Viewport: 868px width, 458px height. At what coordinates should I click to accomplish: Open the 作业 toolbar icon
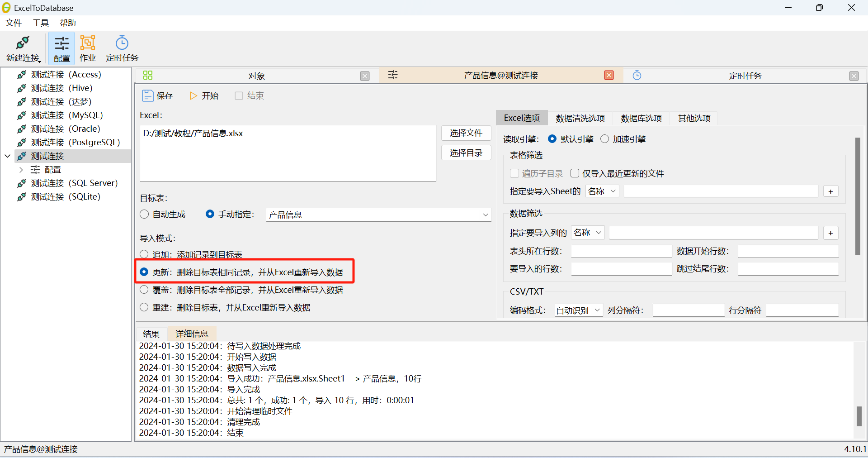[x=88, y=43]
